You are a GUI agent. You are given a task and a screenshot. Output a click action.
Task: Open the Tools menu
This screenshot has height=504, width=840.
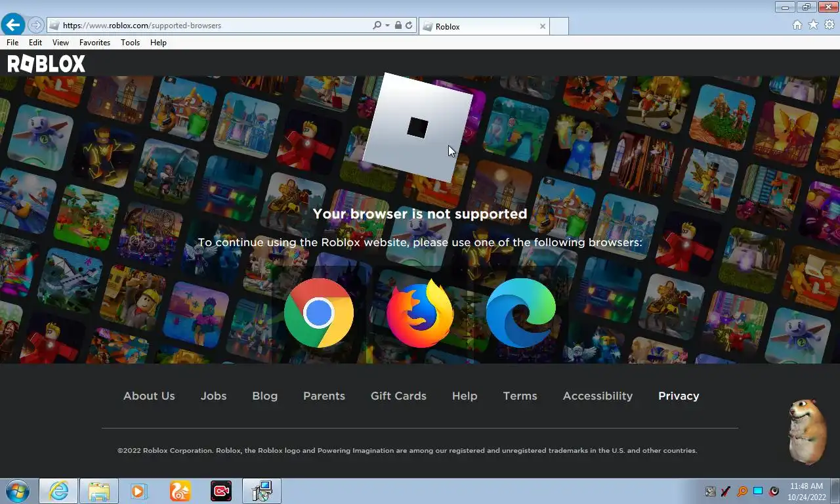[x=130, y=43]
